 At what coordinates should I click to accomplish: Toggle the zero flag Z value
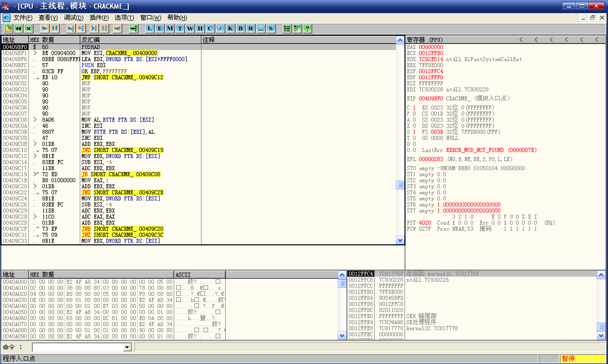pos(414,126)
